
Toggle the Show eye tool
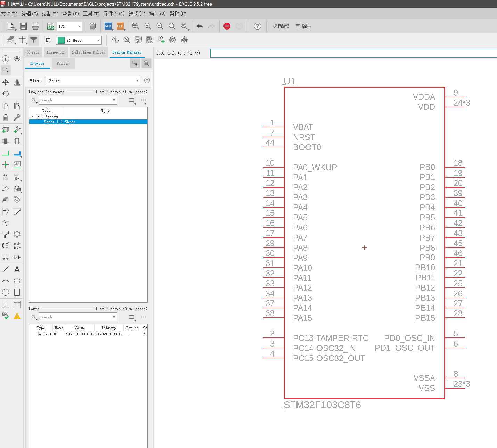(17, 59)
